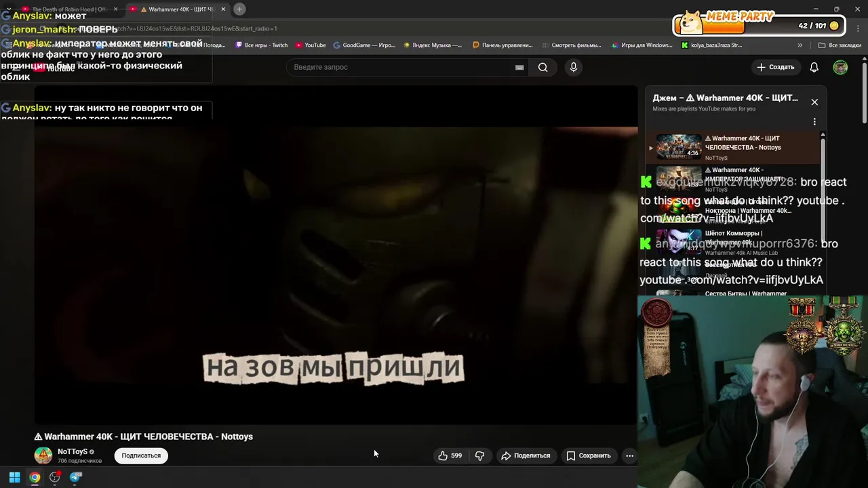The height and width of the screenshot is (488, 868).
Task: Open more actions ellipsis below video
Action: pos(629,455)
